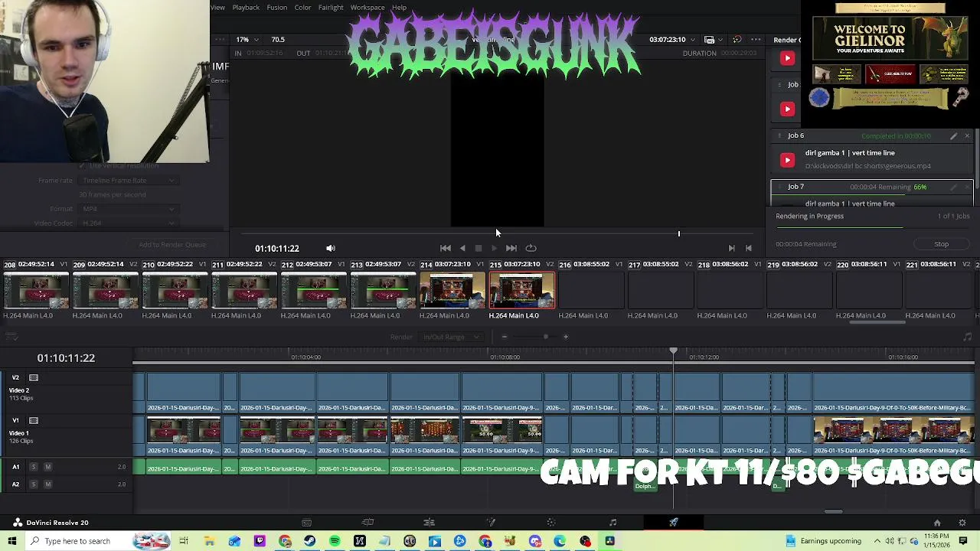This screenshot has width=980, height=551.
Task: Open the Help menu
Action: (399, 8)
